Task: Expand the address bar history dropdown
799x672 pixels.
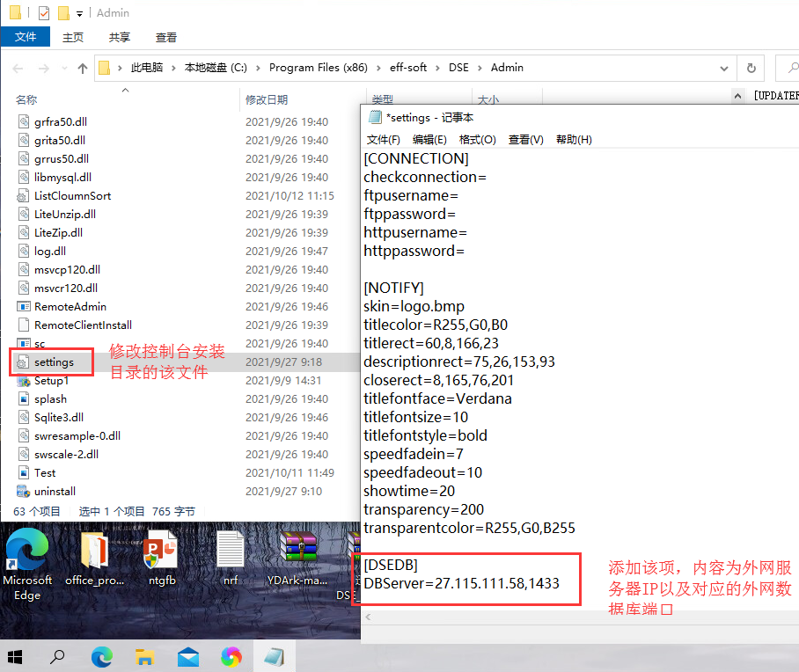Action: (723, 69)
